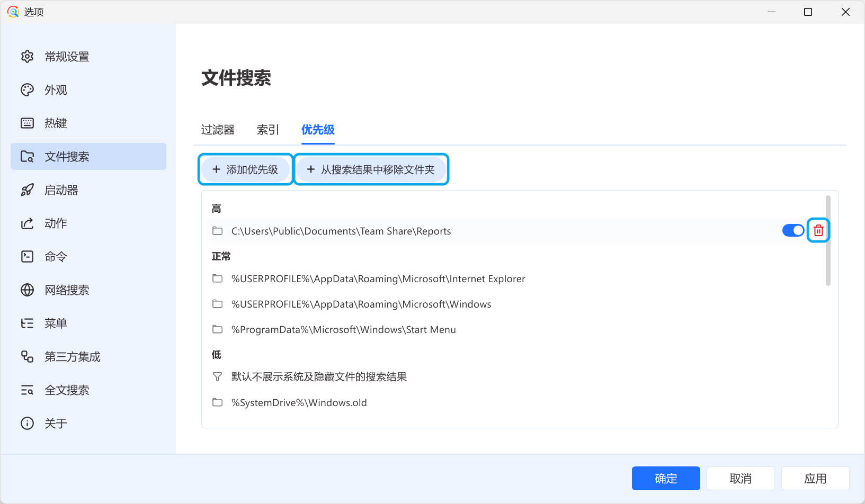The image size is (865, 504).
Task: Click the globe icon next to 网络搜索
Action: [27, 290]
